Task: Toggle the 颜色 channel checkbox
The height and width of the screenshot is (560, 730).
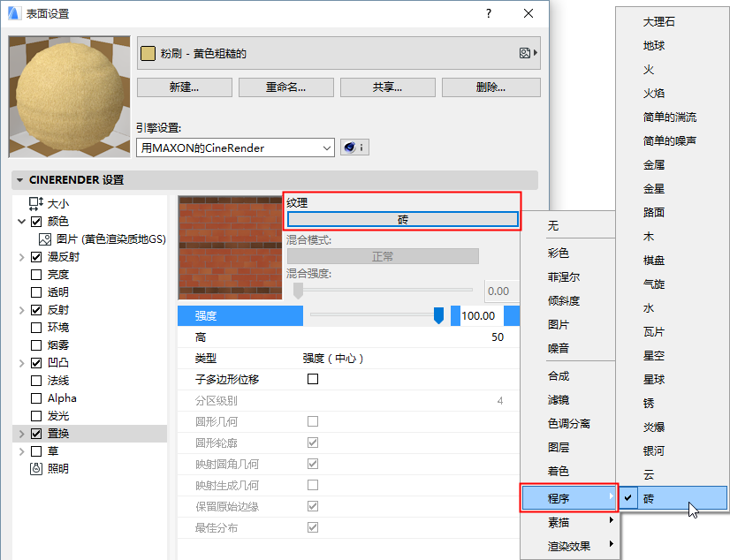Action: pyautogui.click(x=36, y=222)
